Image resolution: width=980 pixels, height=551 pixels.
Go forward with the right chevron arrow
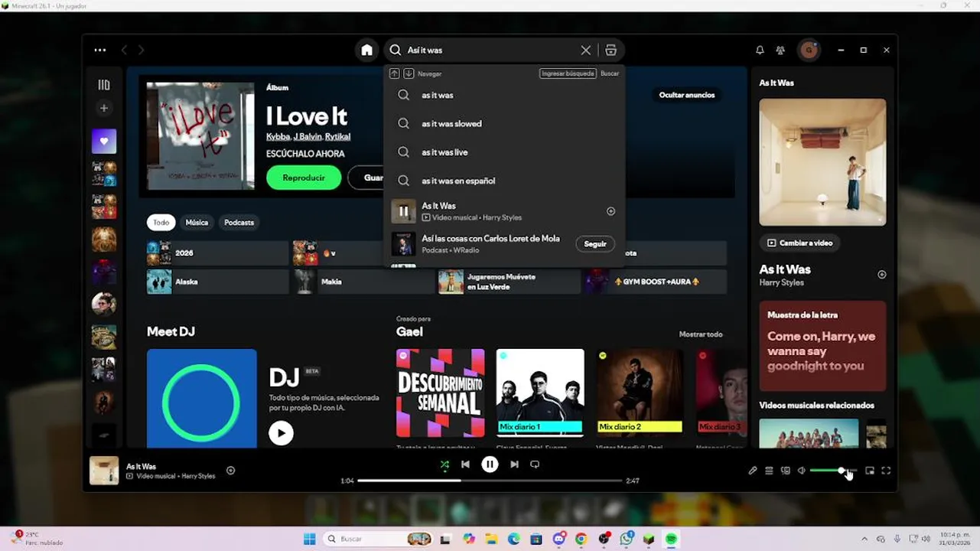(x=142, y=50)
